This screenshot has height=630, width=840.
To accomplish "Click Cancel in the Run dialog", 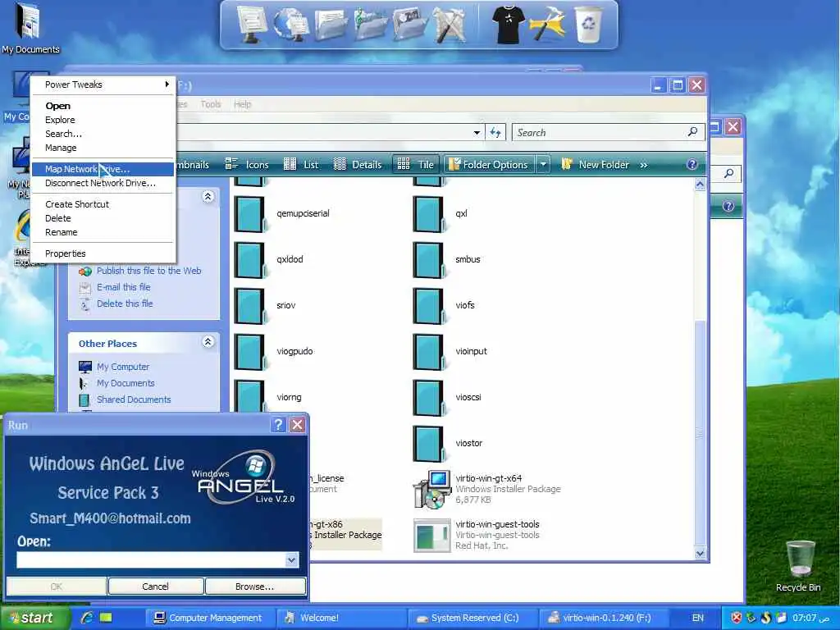I will click(155, 587).
